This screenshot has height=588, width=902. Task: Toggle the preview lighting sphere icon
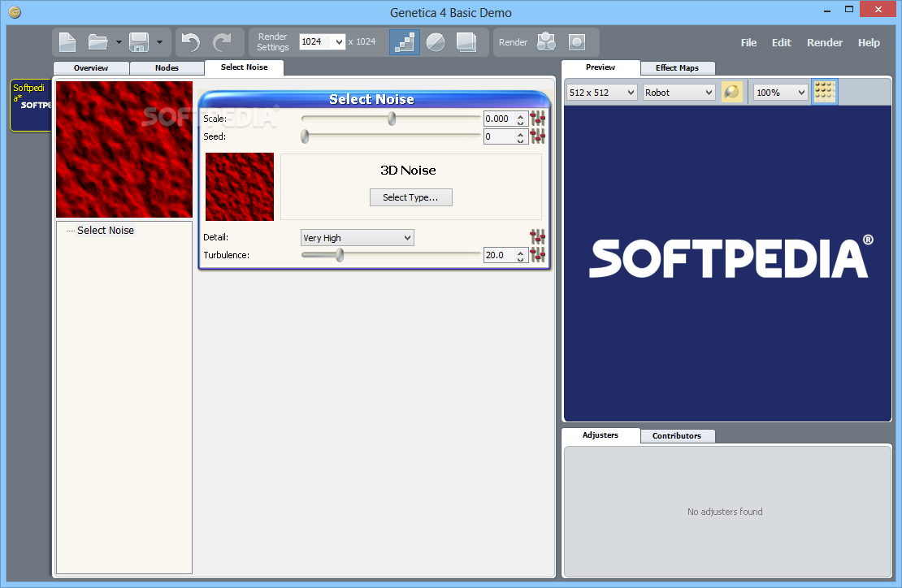(x=731, y=92)
